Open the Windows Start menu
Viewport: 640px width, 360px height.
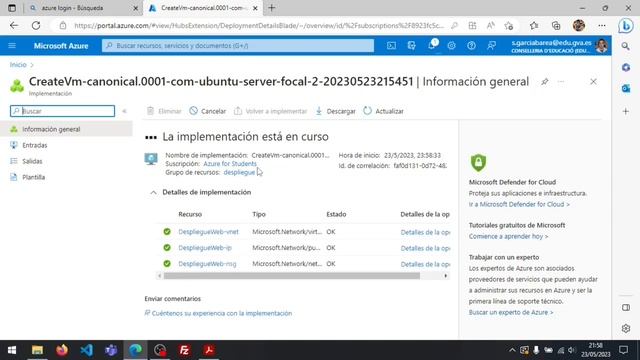click(x=12, y=350)
